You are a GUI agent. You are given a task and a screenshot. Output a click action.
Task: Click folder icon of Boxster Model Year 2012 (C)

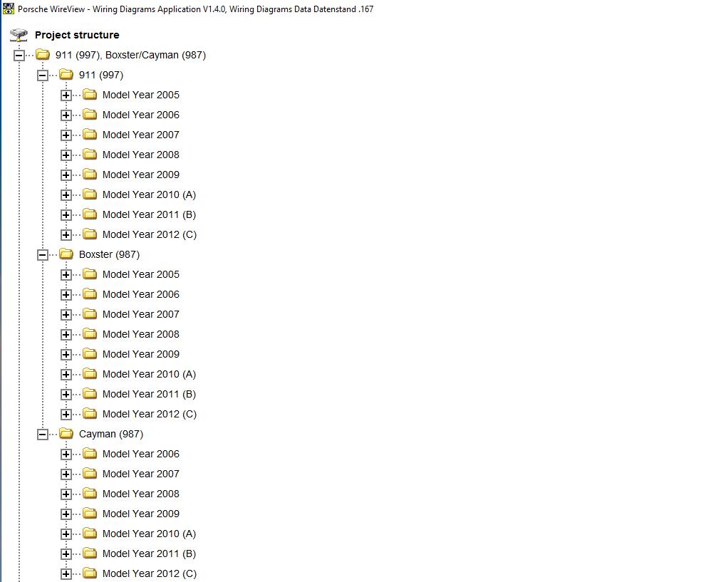[x=90, y=415]
